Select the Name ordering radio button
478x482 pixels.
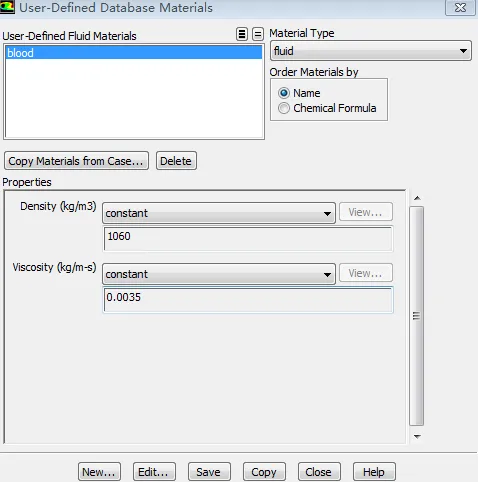coord(284,93)
